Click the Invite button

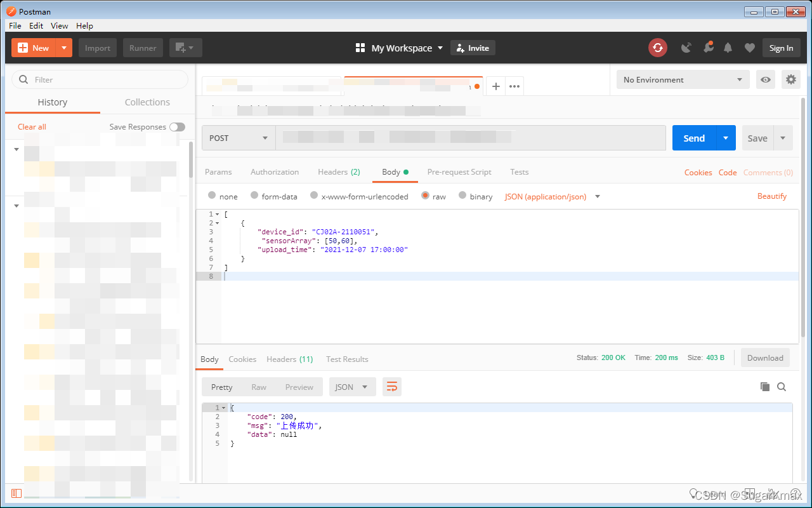[473, 48]
